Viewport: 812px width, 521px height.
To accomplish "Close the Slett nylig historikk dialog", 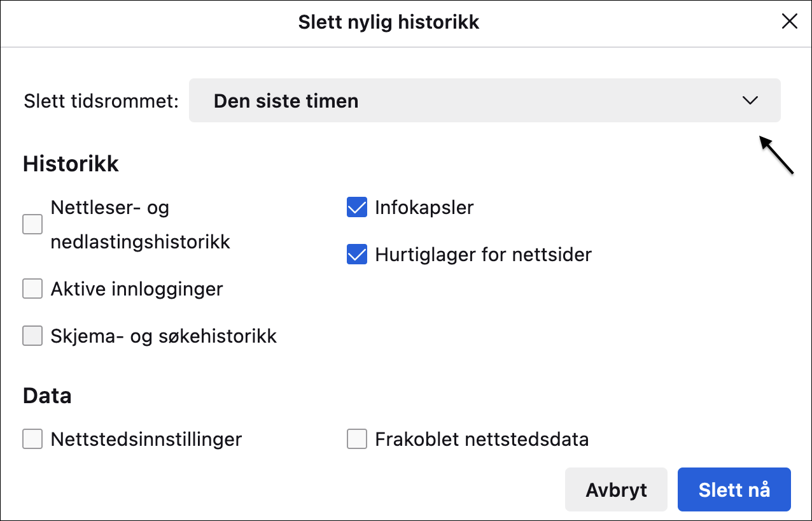I will coord(789,22).
